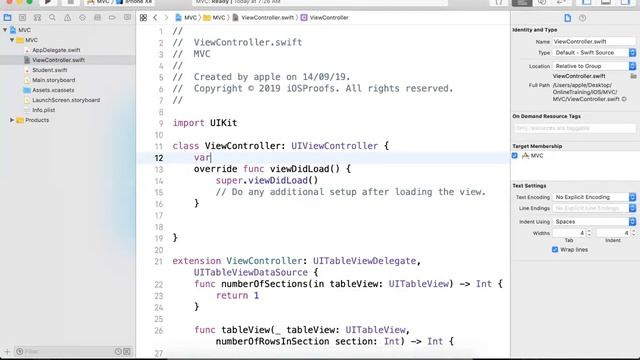
Task: Go forward in editor history
Action: (166, 18)
